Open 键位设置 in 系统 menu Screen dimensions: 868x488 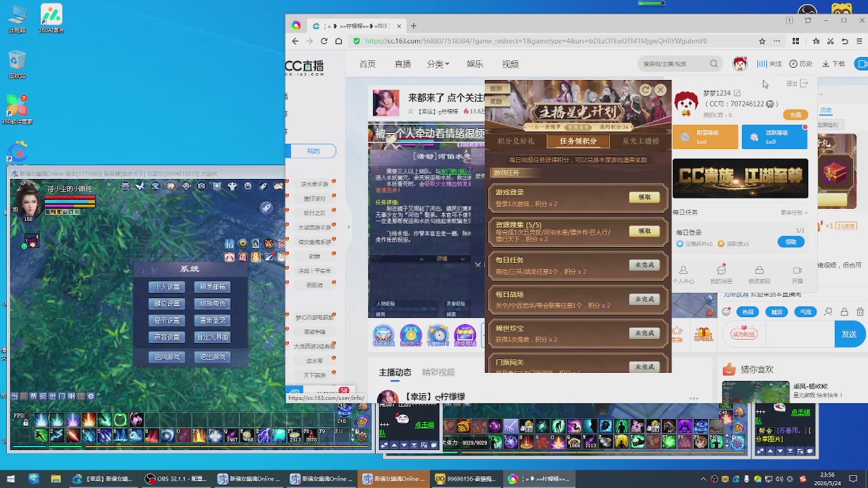click(x=167, y=304)
